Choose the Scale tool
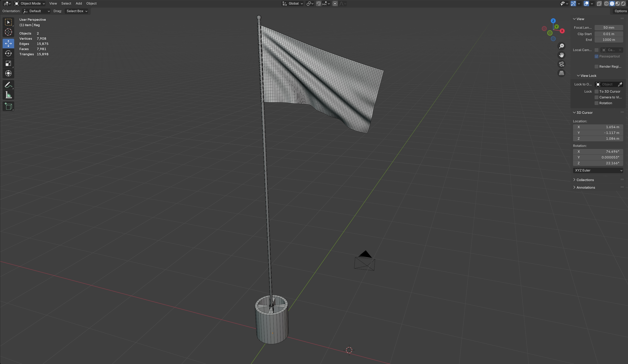628x364 pixels. coord(8,63)
